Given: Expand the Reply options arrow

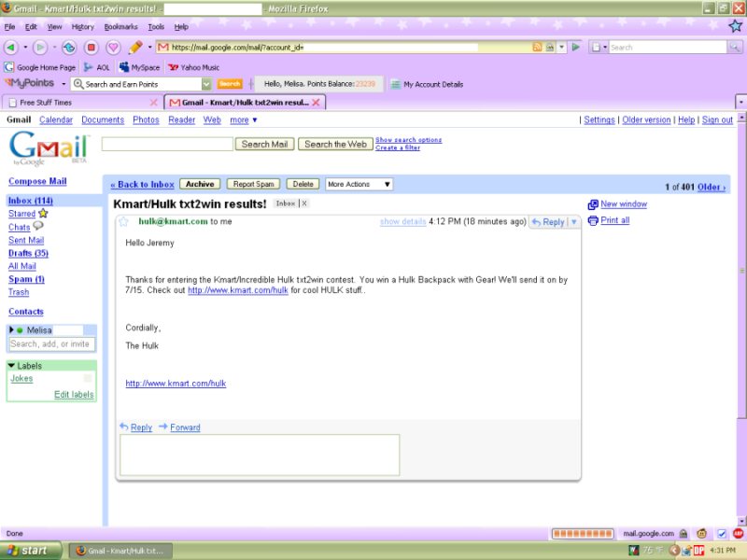Looking at the screenshot, I should pyautogui.click(x=574, y=222).
